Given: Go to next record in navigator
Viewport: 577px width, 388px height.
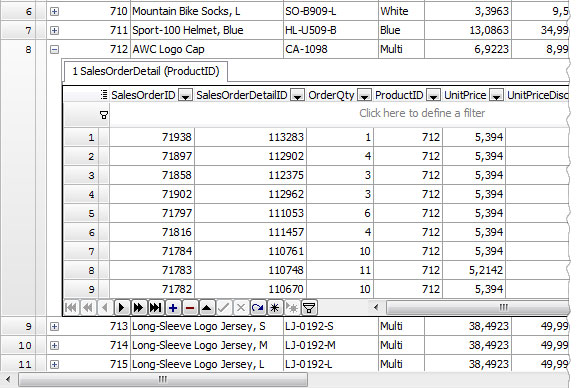Looking at the screenshot, I should coord(121,307).
